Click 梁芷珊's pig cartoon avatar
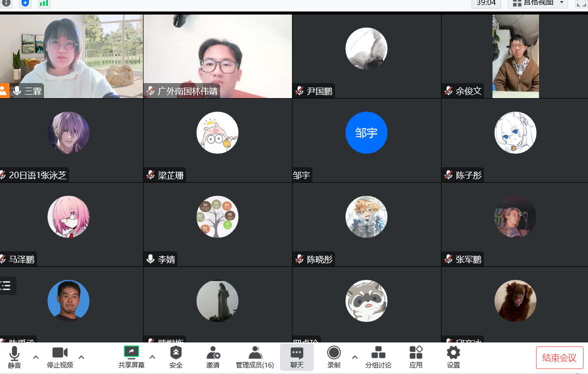Viewport: 588px width, 374px height. click(217, 133)
